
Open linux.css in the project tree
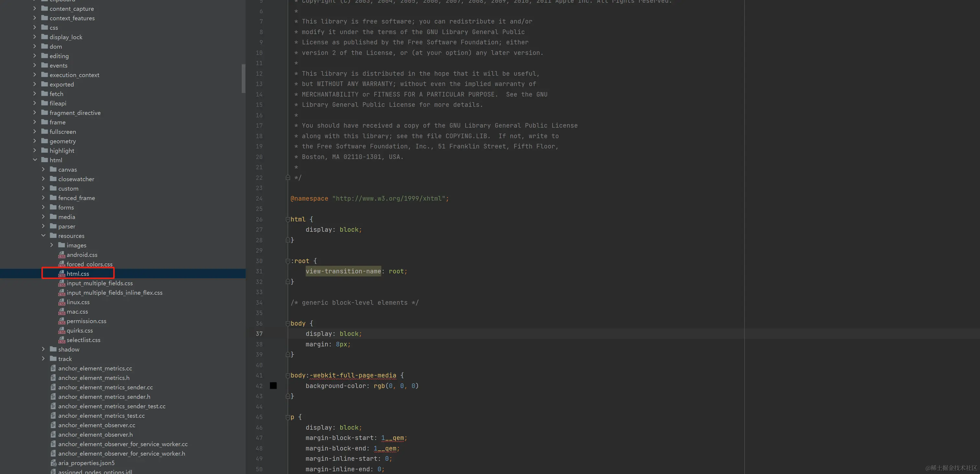(x=78, y=302)
